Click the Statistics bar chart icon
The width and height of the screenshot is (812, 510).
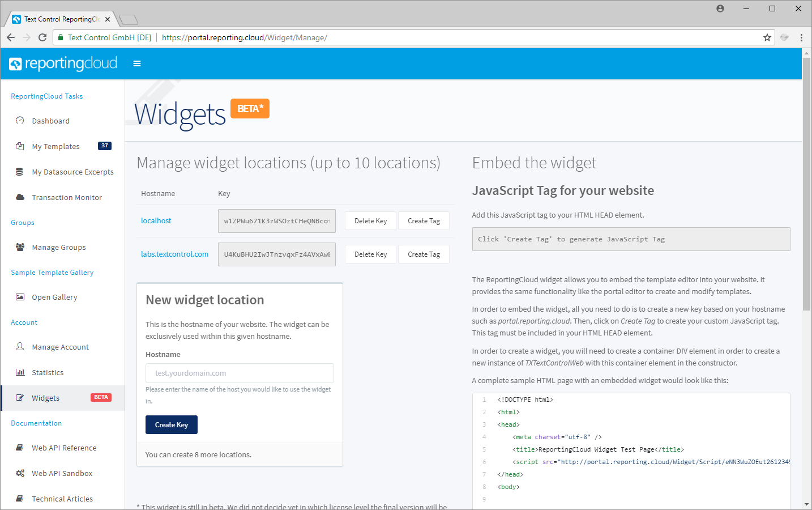20,372
